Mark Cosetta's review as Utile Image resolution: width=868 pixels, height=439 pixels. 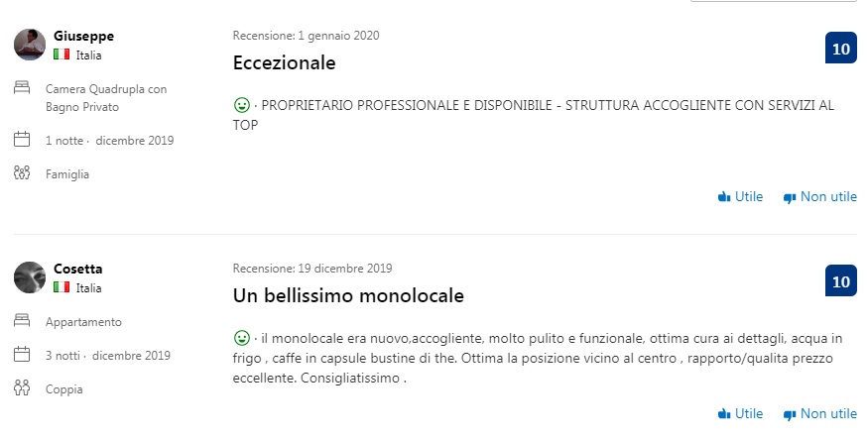click(740, 413)
